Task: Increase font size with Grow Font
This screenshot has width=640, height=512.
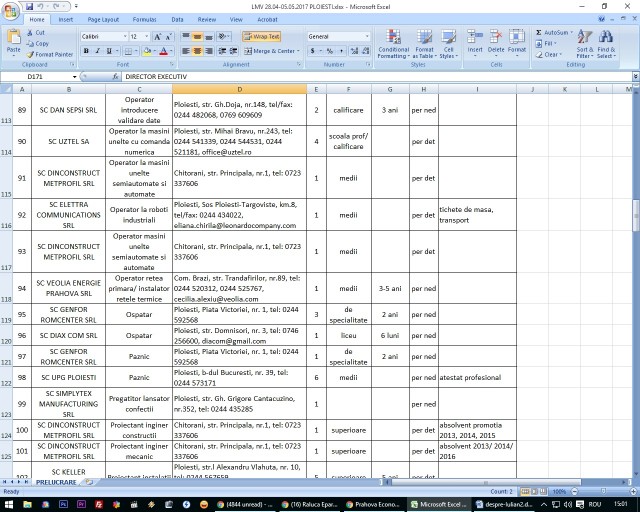Action: (158, 37)
